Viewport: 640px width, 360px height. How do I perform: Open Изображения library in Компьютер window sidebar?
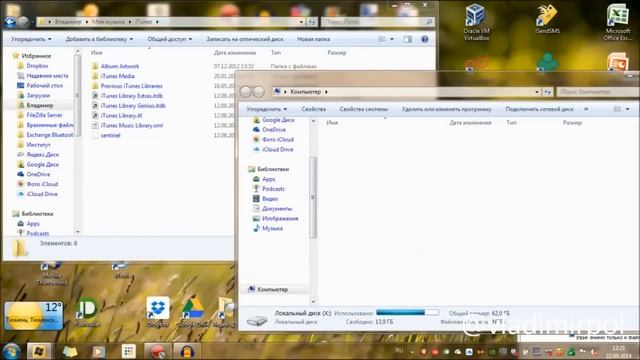pyautogui.click(x=280, y=218)
